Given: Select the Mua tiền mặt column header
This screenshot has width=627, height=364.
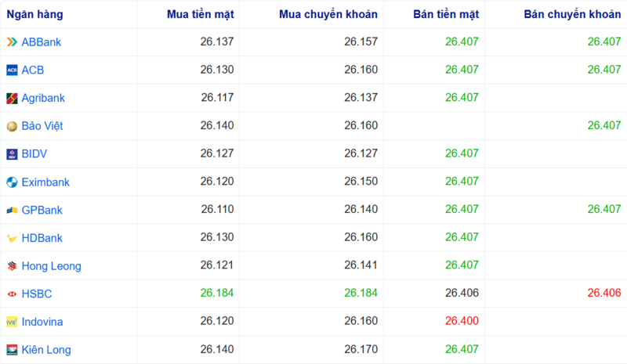Looking at the screenshot, I should coord(201,14).
